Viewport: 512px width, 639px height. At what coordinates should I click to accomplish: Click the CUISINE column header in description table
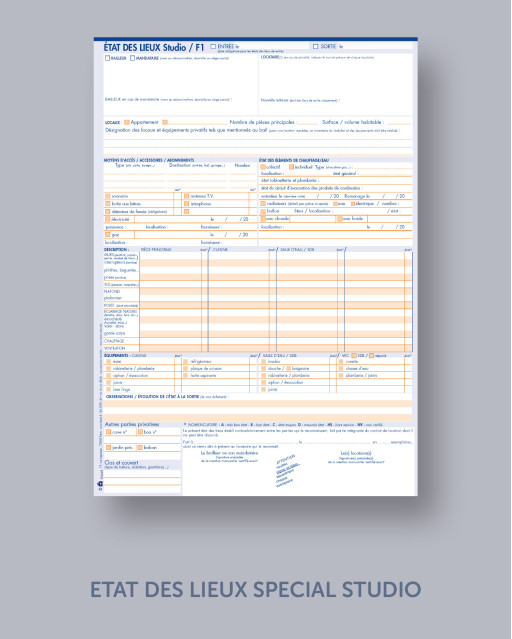pos(220,249)
